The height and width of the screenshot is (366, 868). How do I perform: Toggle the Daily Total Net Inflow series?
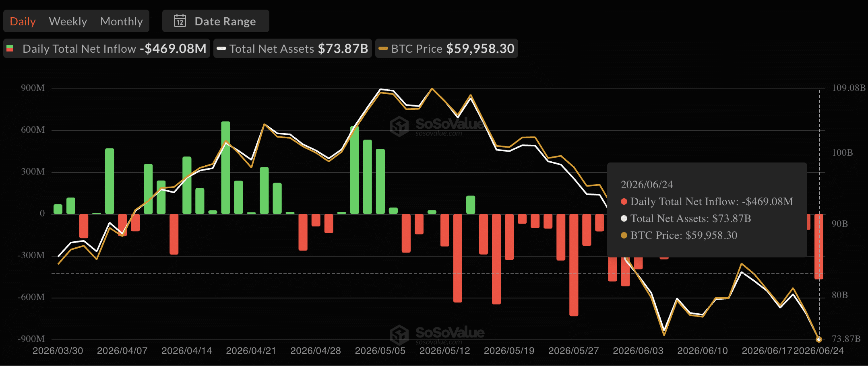coord(107,49)
